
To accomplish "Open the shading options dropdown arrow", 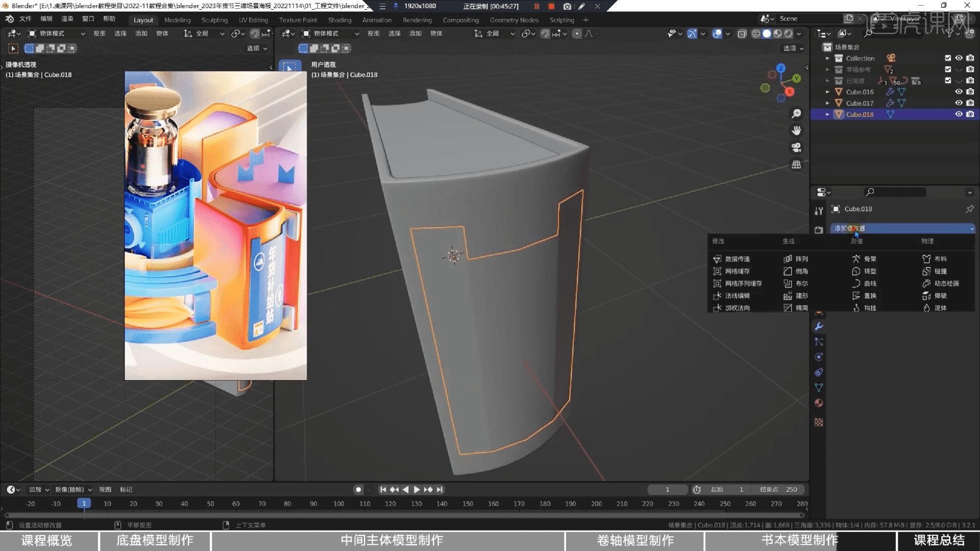I will (799, 34).
